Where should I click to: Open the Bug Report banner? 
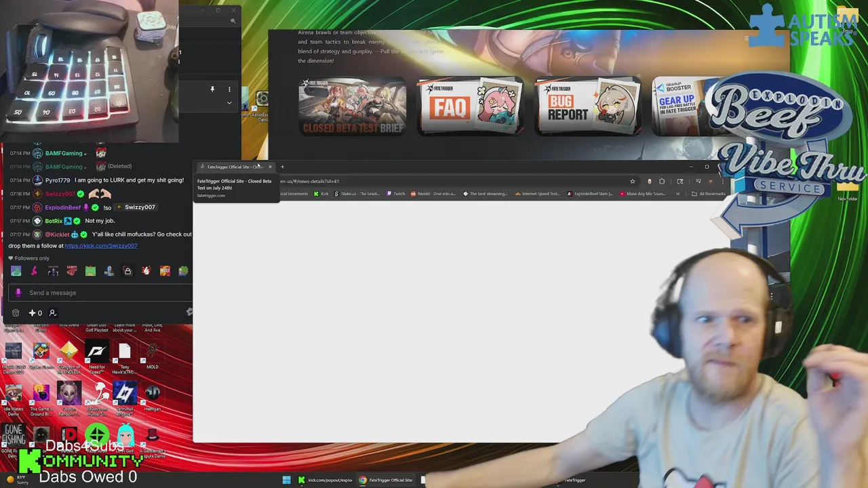587,106
